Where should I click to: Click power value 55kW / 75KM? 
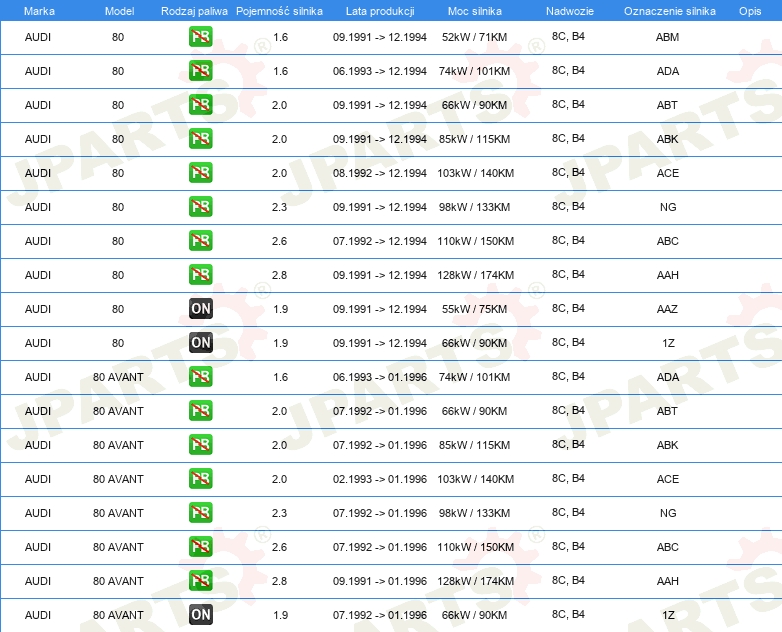point(474,309)
